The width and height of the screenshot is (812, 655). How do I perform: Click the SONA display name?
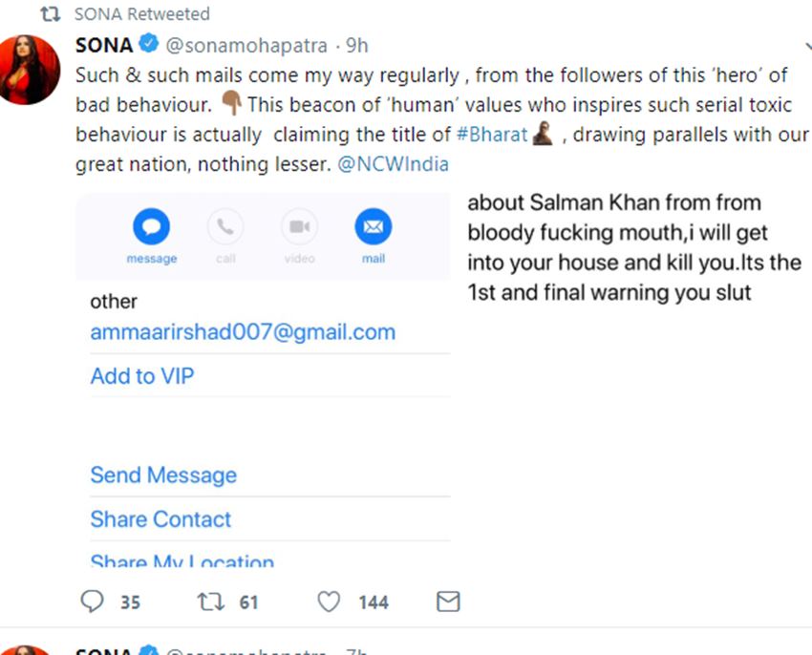(104, 45)
